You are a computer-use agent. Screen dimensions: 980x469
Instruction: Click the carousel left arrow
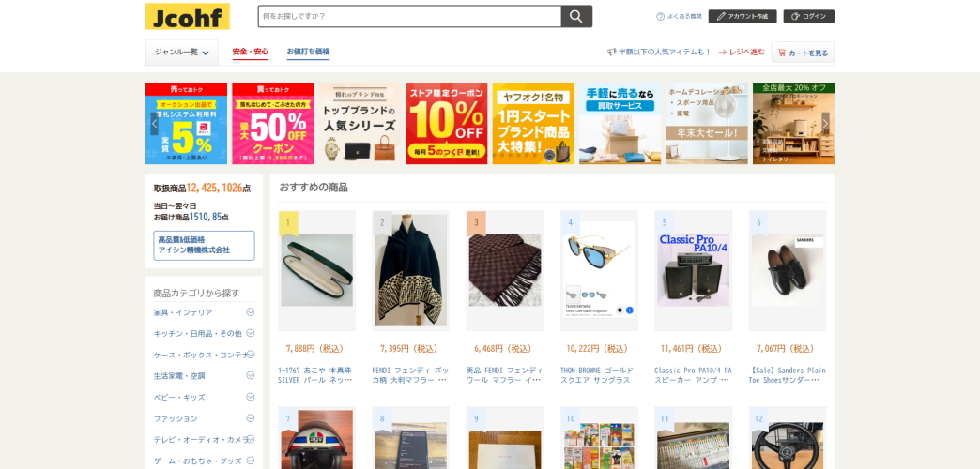click(154, 124)
